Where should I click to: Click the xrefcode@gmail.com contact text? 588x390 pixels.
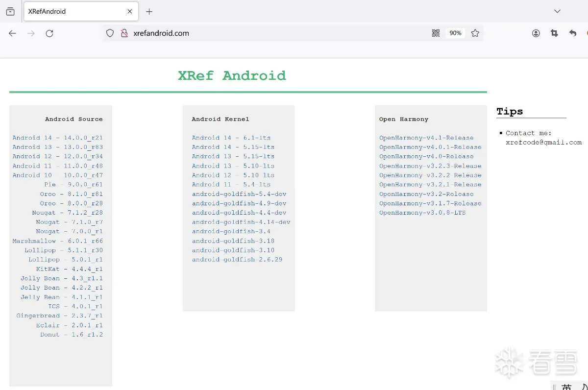543,143
